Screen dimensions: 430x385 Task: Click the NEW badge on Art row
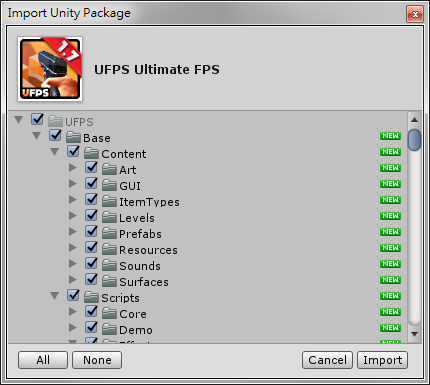coord(390,168)
